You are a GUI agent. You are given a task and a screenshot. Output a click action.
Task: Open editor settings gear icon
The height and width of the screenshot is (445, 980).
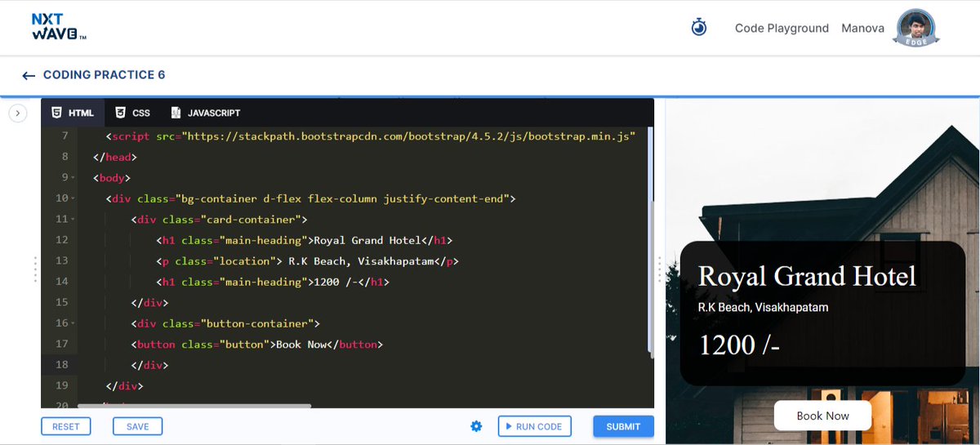[477, 426]
